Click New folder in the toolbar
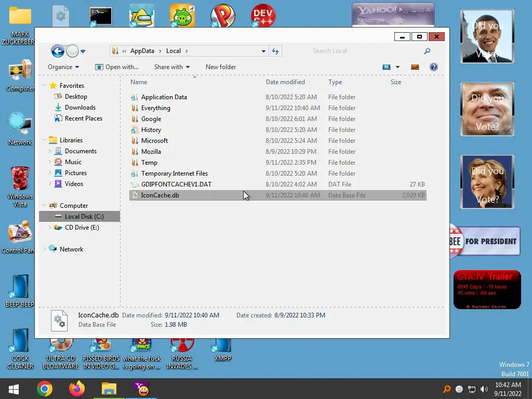Image resolution: width=532 pixels, height=399 pixels. tap(221, 67)
